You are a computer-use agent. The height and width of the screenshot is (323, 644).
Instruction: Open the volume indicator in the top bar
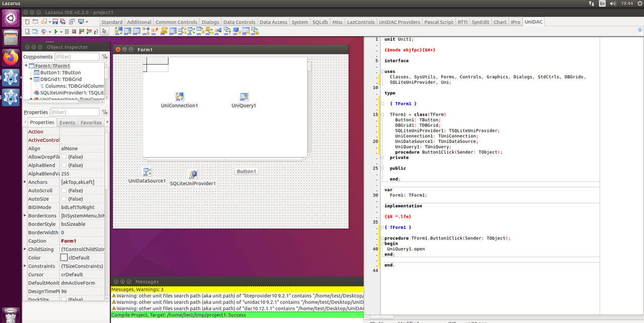pos(612,3)
